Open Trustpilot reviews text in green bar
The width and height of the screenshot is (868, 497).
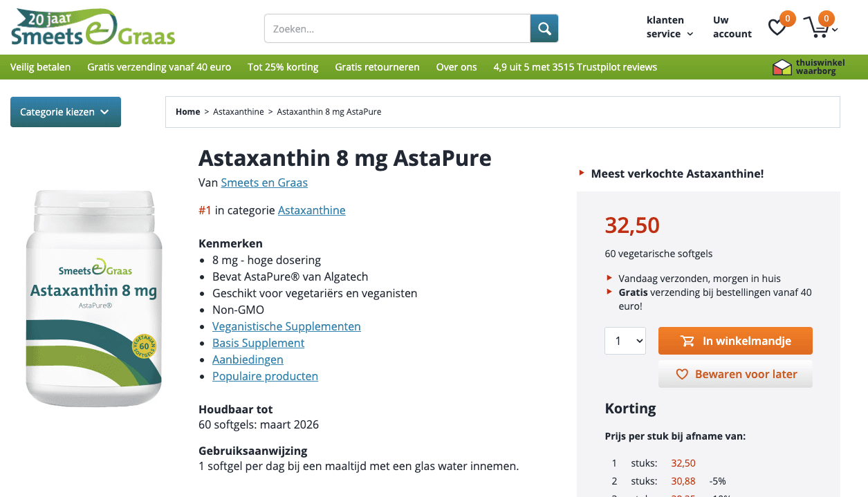[x=575, y=67]
